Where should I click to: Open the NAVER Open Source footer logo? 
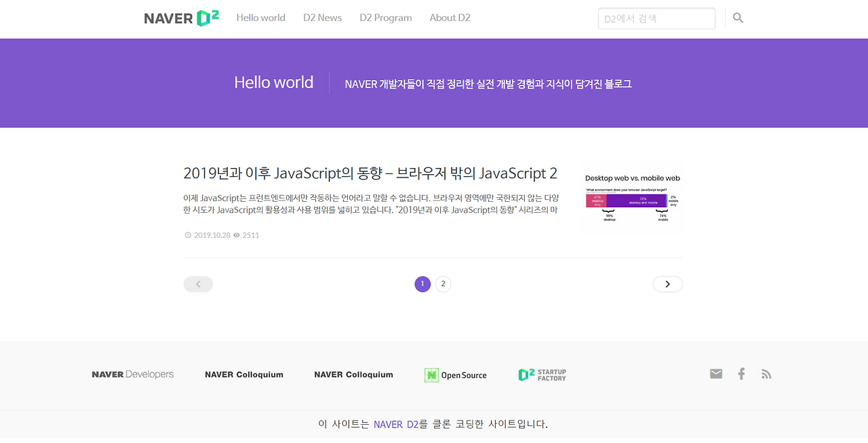point(456,375)
